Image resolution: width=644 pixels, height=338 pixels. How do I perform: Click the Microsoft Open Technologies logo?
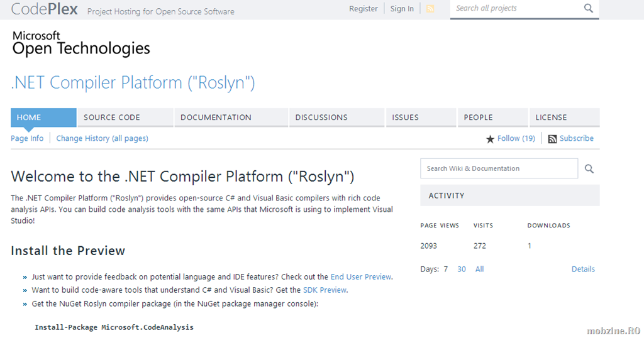(81, 43)
